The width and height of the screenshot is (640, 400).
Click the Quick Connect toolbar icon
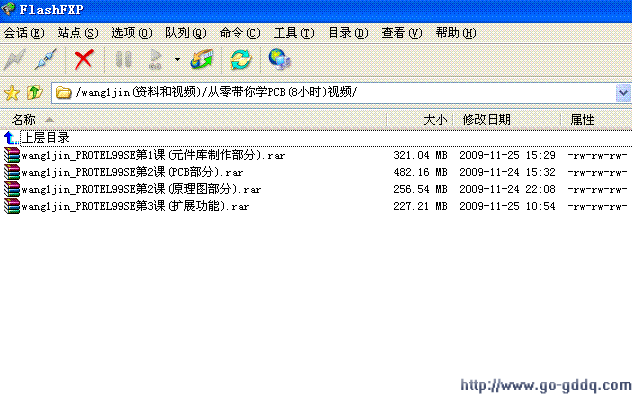tap(45, 59)
